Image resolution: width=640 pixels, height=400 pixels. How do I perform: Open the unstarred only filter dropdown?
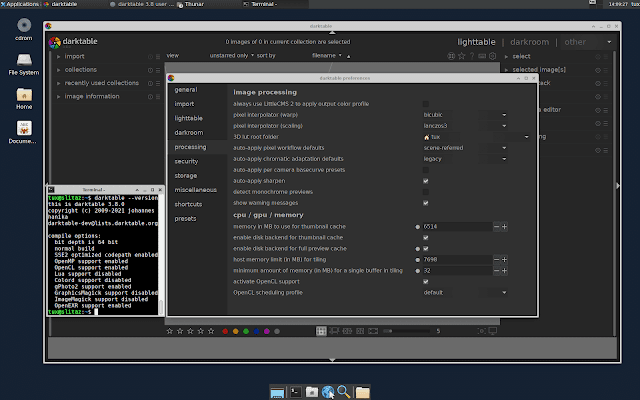(x=231, y=56)
